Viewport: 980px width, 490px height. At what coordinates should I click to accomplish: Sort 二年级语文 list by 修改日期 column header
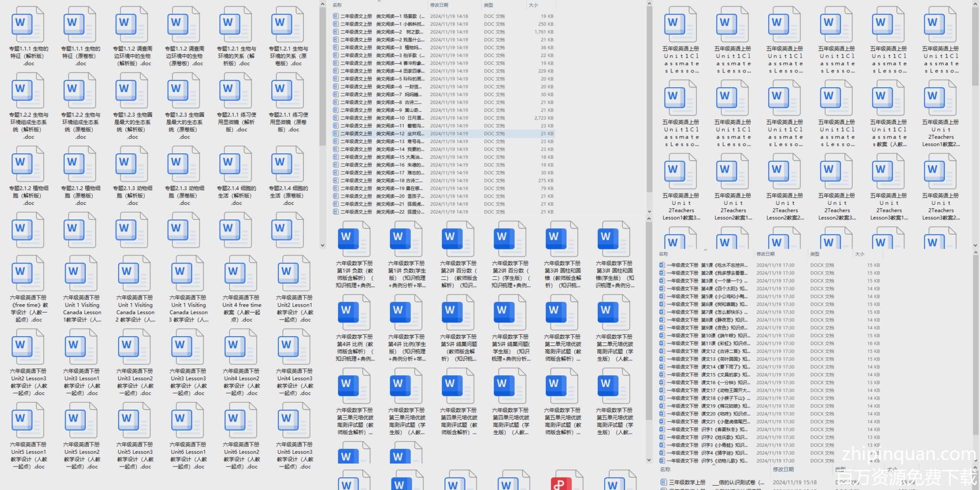click(x=439, y=5)
